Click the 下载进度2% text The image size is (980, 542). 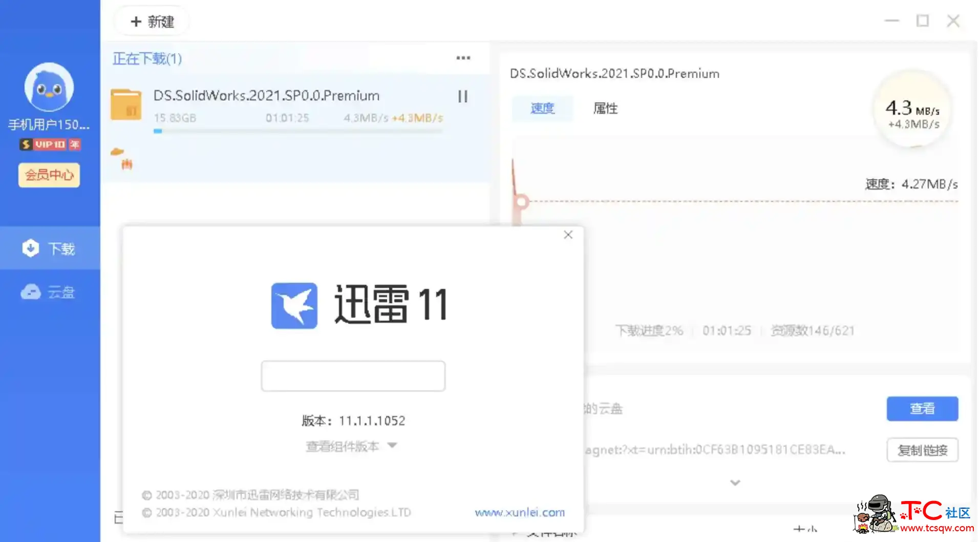(649, 330)
